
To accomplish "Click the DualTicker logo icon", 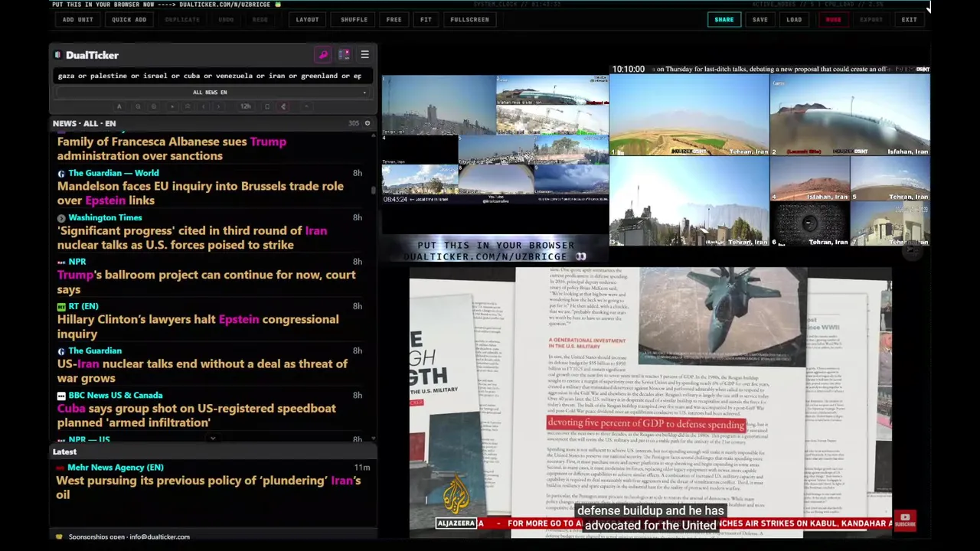I will tap(58, 55).
